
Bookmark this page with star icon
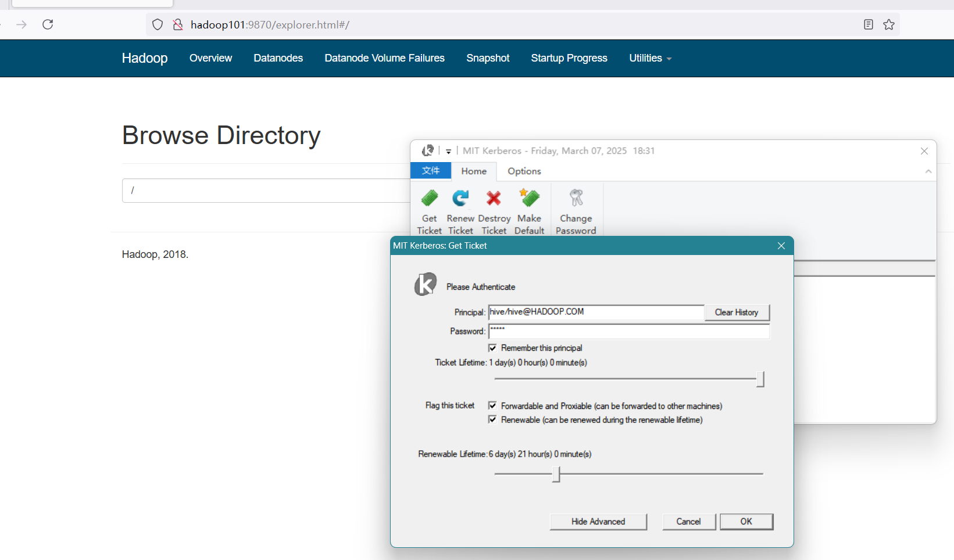(889, 24)
